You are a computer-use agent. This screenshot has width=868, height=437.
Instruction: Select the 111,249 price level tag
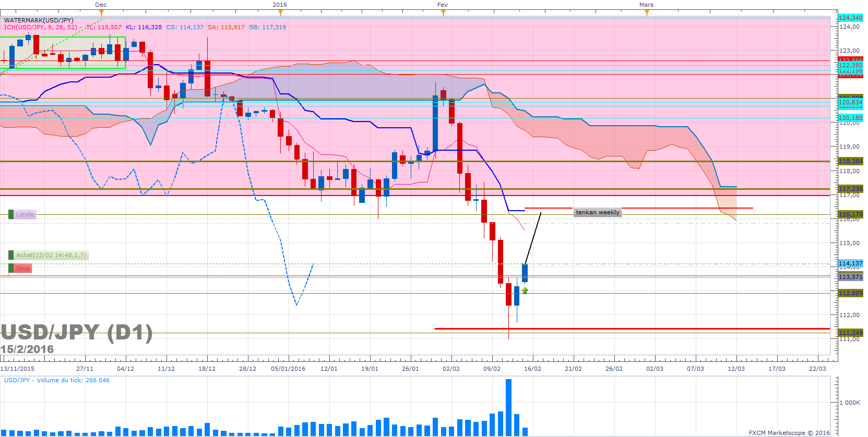click(x=850, y=333)
